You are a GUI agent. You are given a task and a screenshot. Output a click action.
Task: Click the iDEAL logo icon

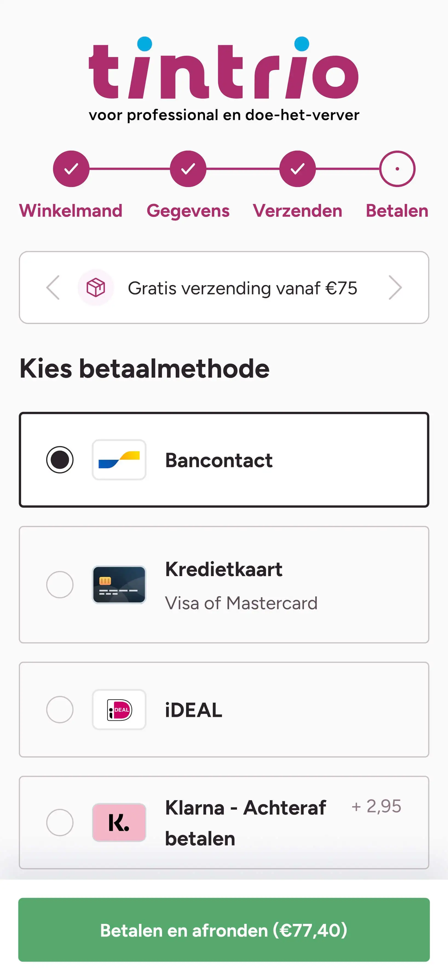click(119, 709)
